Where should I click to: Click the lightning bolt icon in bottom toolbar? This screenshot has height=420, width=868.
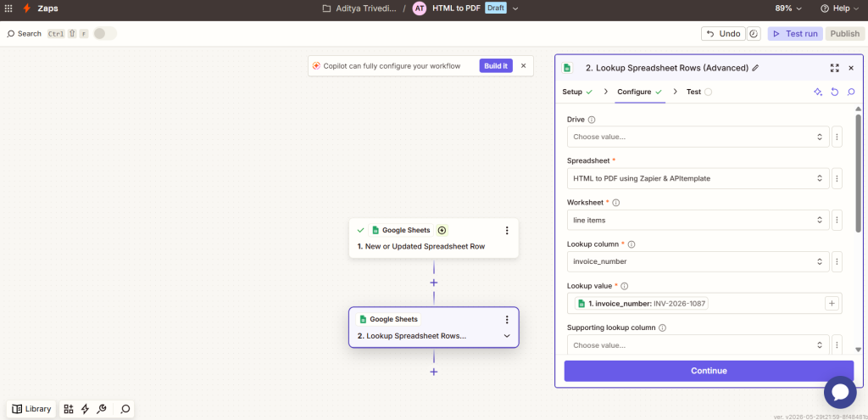click(x=85, y=409)
